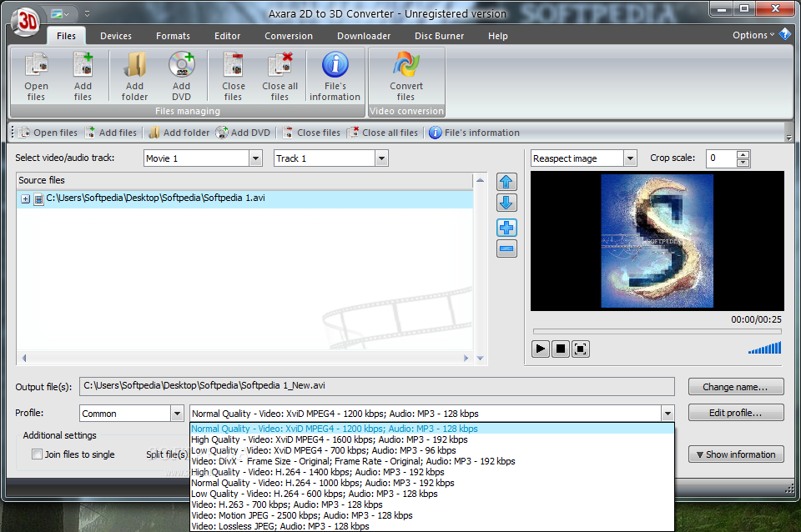
Task: Select the Motion JPEG 2500 kbps profile
Action: [x=431, y=515]
